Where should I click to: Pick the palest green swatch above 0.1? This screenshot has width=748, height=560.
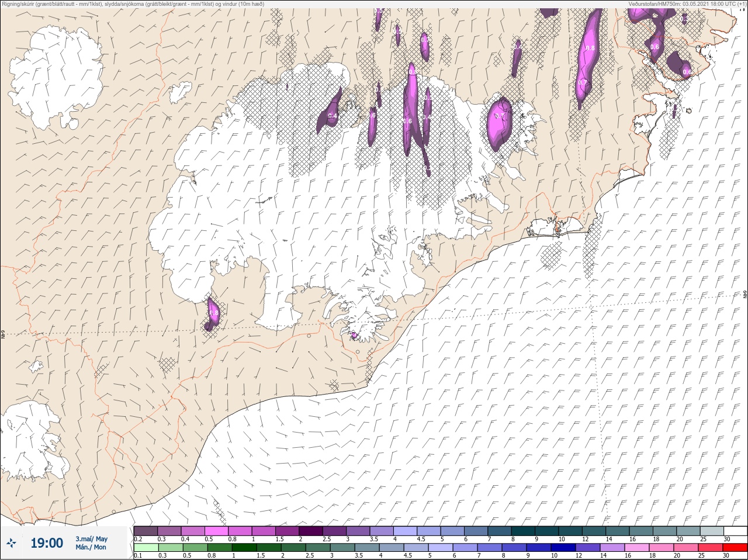(146, 548)
